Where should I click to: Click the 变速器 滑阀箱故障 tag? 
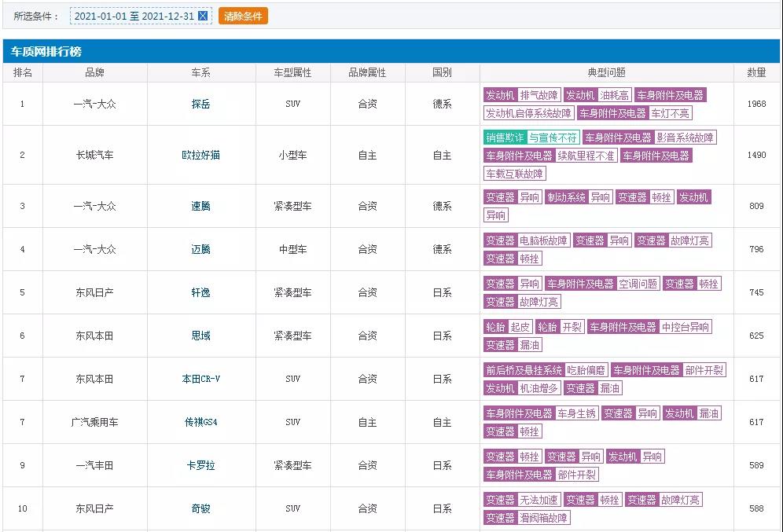pos(527,518)
